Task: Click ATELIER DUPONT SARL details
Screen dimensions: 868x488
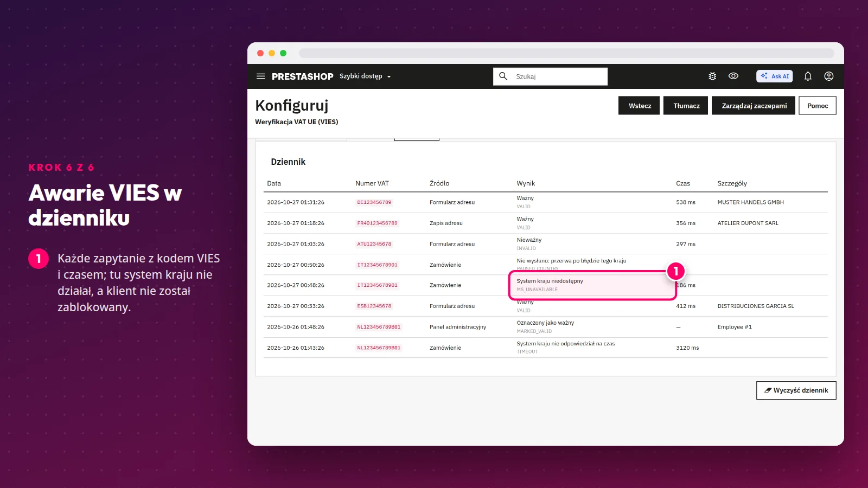Action: tap(748, 223)
